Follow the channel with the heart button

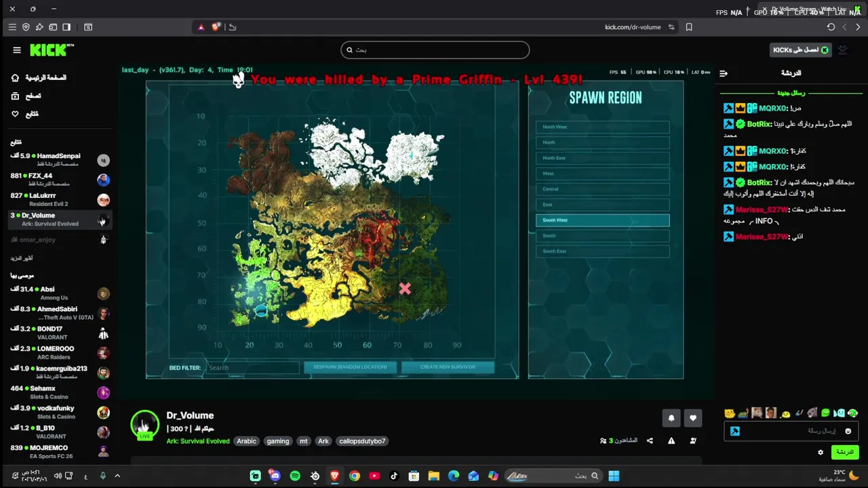pyautogui.click(x=693, y=418)
